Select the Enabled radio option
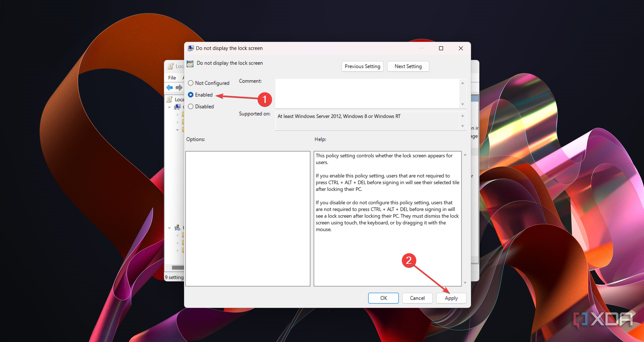 (x=200, y=95)
